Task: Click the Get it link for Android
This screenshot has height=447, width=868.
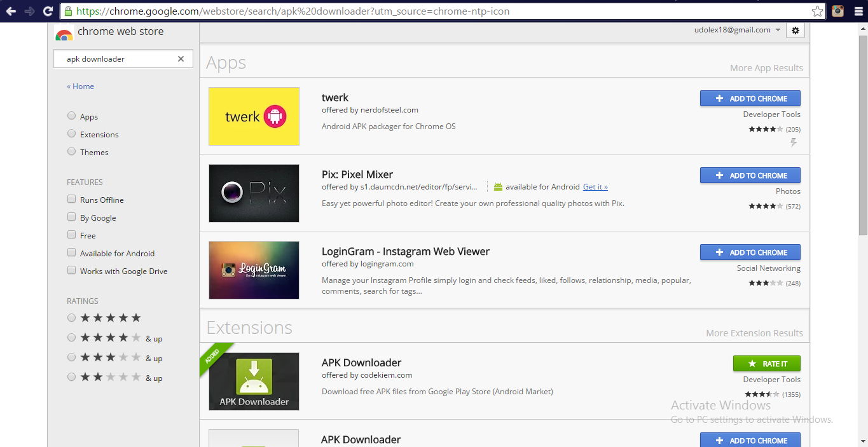Action: pos(595,187)
